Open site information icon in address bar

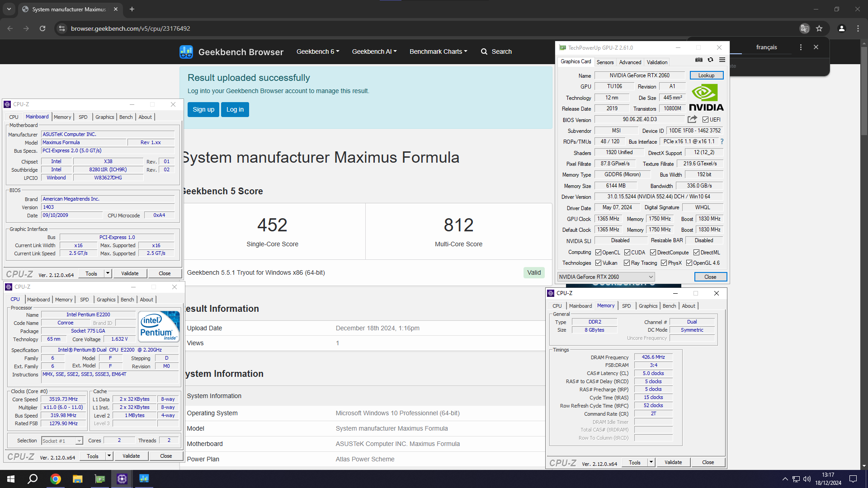tap(62, 28)
